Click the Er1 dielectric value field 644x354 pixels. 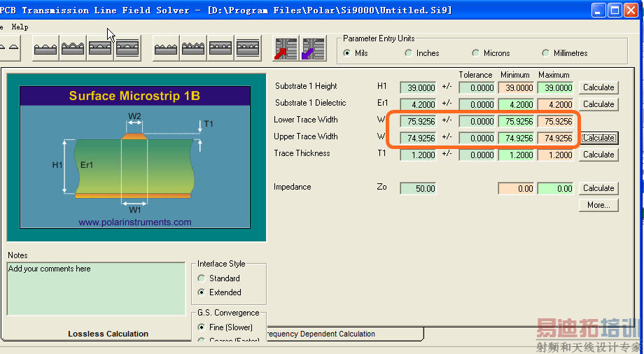(418, 105)
